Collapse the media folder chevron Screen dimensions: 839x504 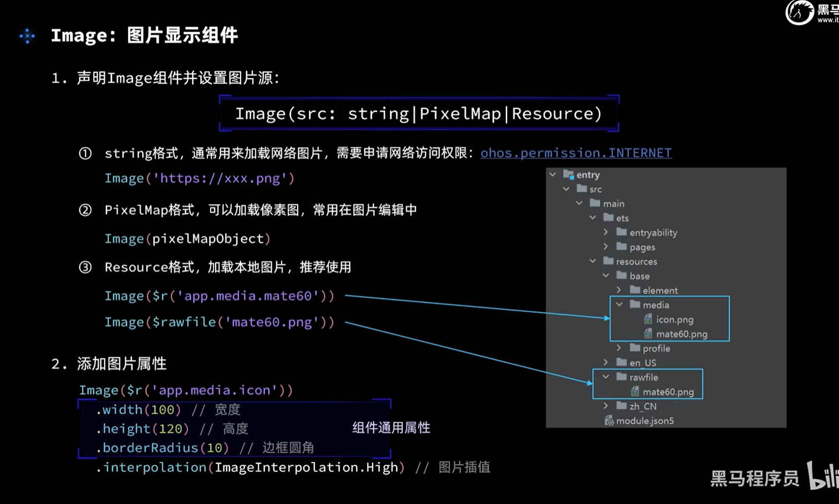(620, 305)
